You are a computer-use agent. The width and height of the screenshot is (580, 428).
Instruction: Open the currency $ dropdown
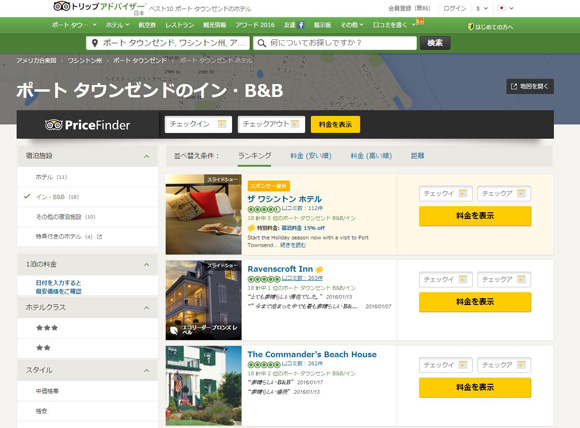click(x=482, y=8)
